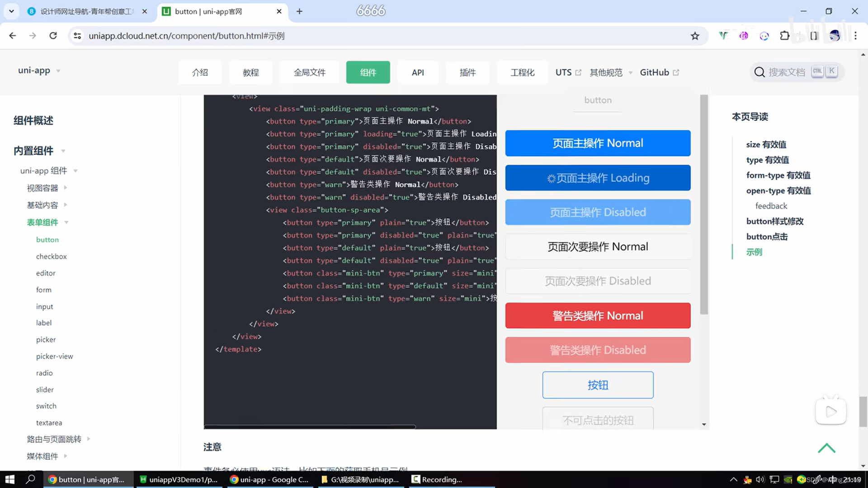The width and height of the screenshot is (868, 488).
Task: Bookmark this page with the star icon
Action: 695,36
